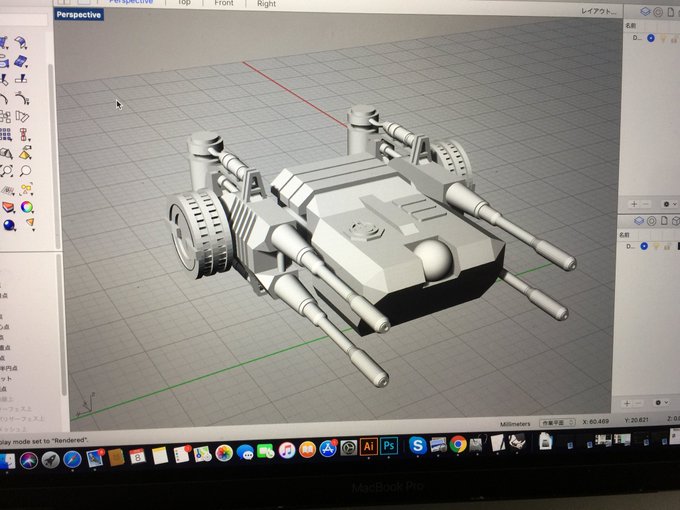
Task: Open Safari from the Dock
Action: click(72, 459)
